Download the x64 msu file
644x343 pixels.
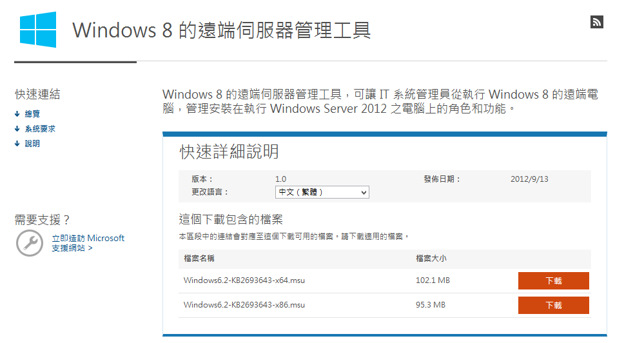pyautogui.click(x=554, y=280)
